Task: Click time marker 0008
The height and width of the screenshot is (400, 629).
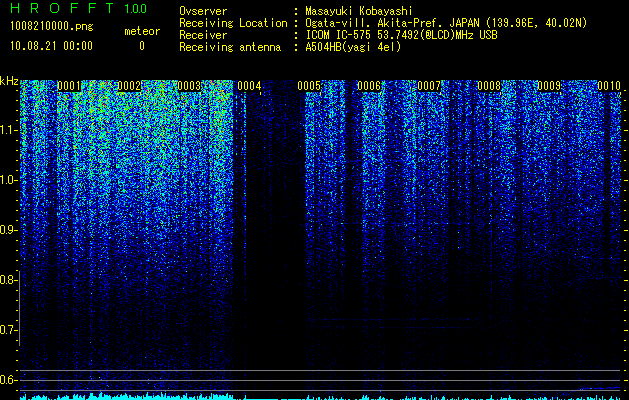Action: point(489,86)
